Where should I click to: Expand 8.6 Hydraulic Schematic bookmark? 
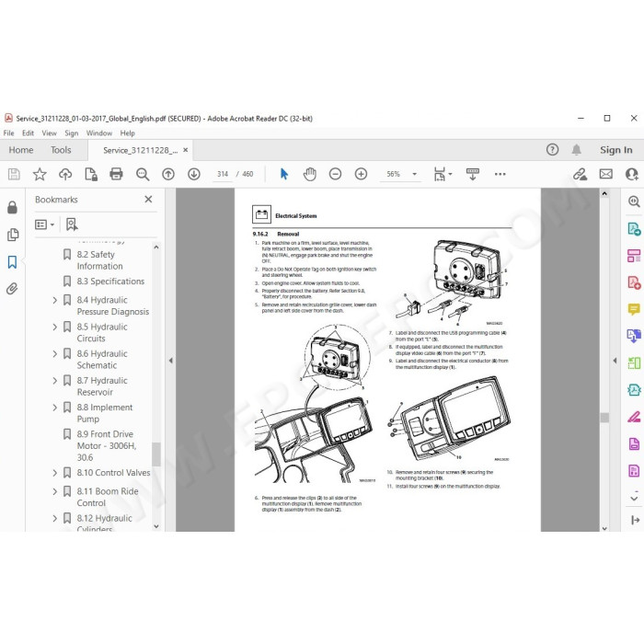point(54,353)
